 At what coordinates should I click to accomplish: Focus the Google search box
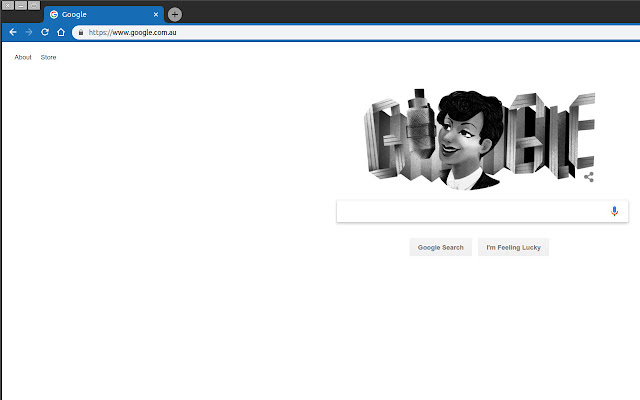pos(482,211)
